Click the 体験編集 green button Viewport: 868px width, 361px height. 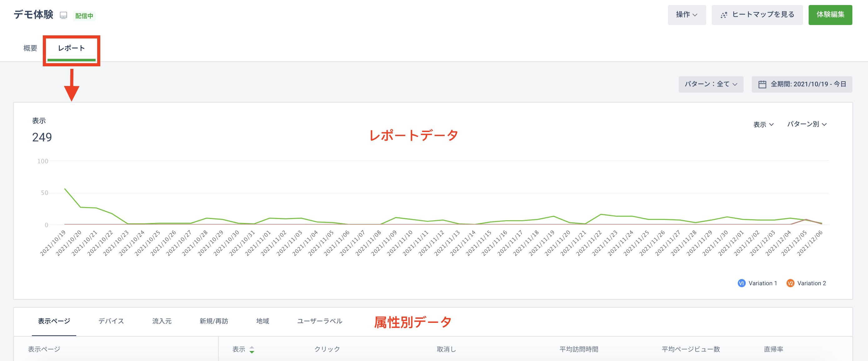[830, 15]
